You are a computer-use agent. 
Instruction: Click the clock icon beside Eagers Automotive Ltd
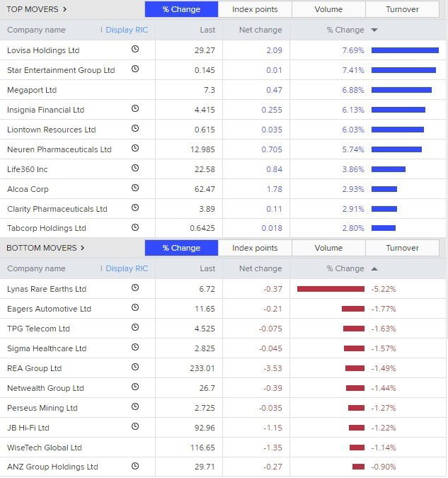pos(135,307)
